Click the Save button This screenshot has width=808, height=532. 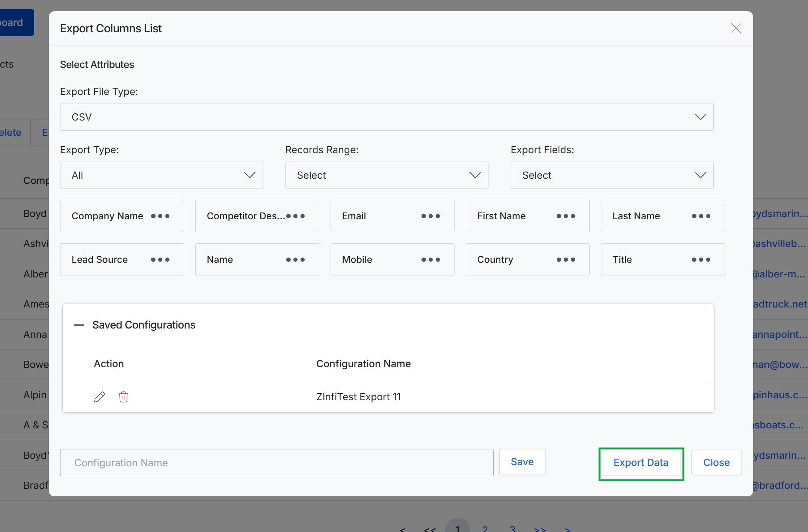[522, 462]
